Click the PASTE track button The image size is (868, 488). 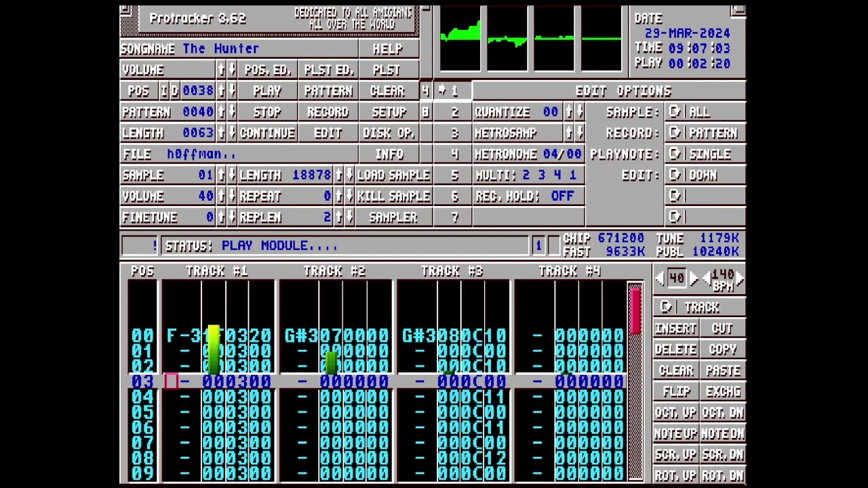722,370
